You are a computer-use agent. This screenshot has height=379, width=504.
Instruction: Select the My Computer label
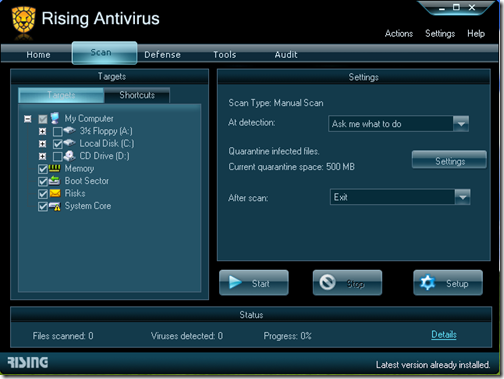89,119
